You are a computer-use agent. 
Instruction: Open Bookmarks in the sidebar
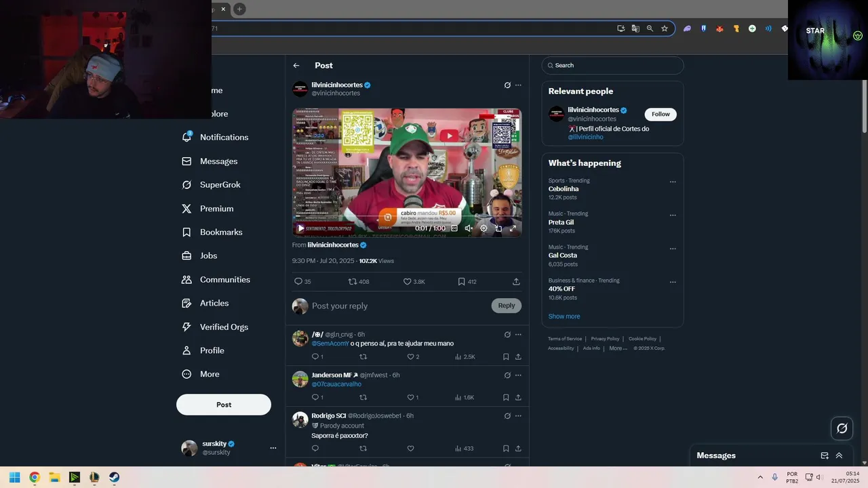tap(212, 232)
